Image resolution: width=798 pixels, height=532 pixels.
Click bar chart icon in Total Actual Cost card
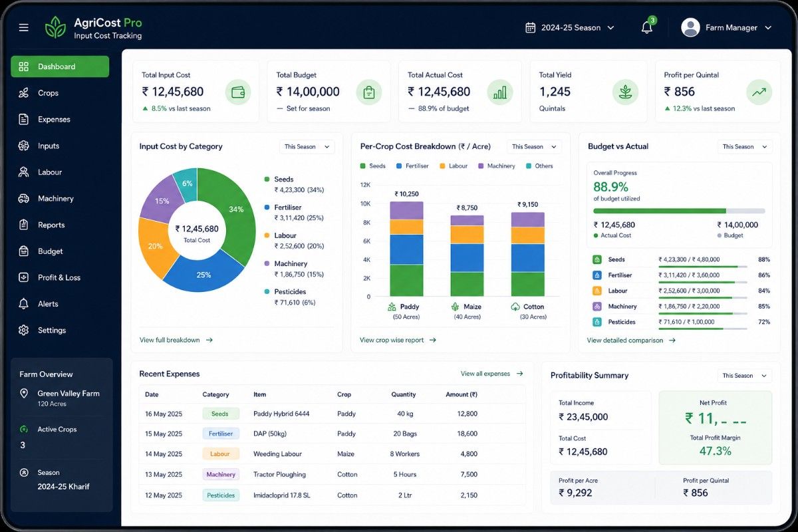pos(500,92)
